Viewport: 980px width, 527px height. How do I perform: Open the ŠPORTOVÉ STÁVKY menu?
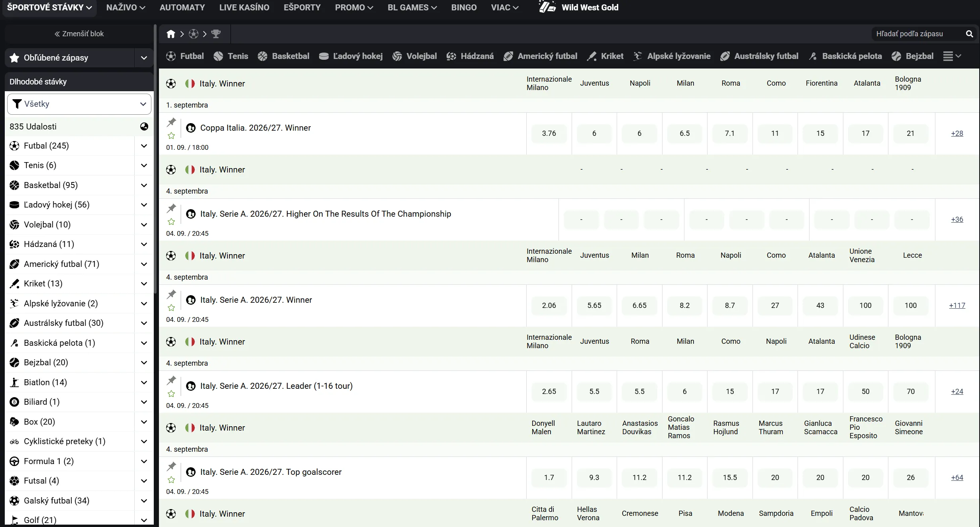pos(49,8)
